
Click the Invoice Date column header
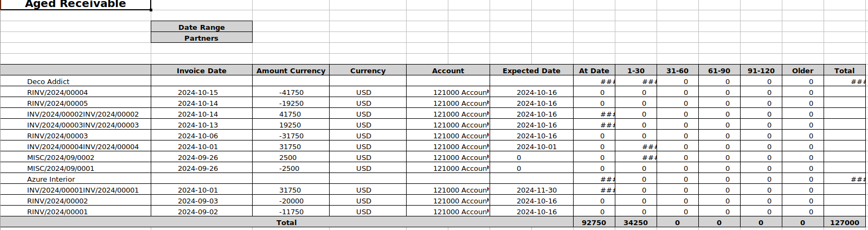(x=201, y=71)
